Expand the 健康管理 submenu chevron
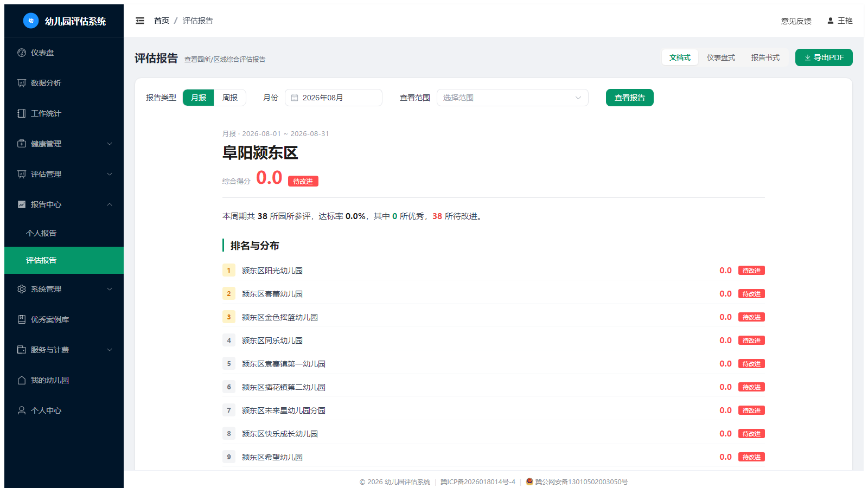The height and width of the screenshot is (488, 868). 110,144
